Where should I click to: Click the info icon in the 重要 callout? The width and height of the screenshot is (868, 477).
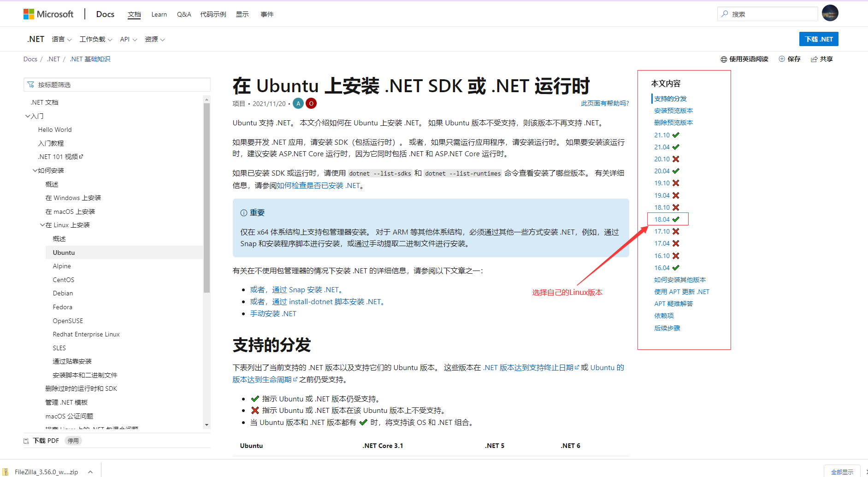click(x=243, y=212)
